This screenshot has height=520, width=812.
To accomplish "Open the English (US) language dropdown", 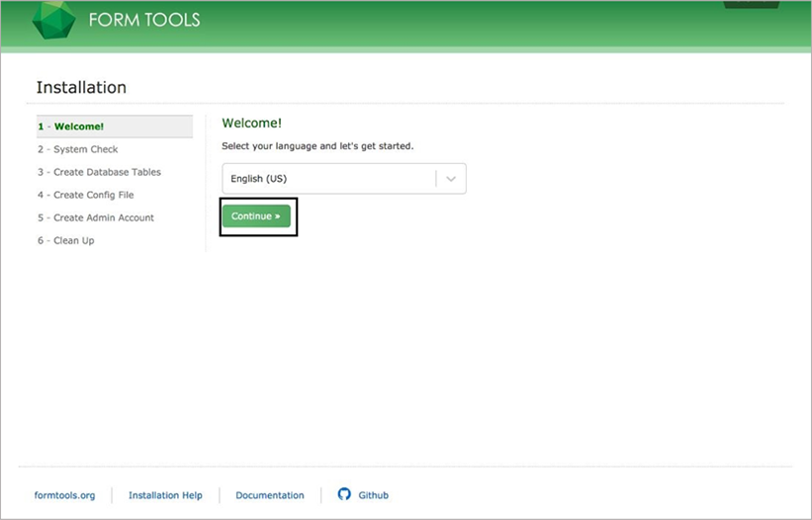I will point(344,179).
